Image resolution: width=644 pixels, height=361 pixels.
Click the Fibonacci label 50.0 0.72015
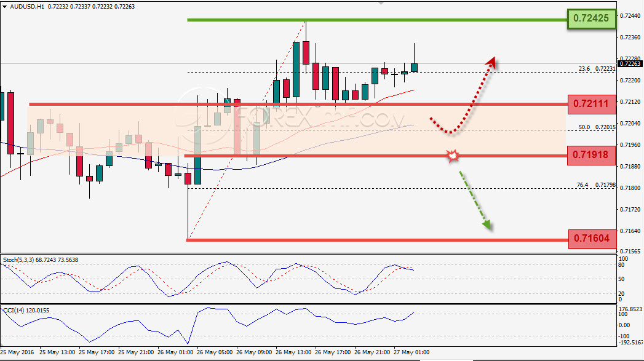pos(597,127)
